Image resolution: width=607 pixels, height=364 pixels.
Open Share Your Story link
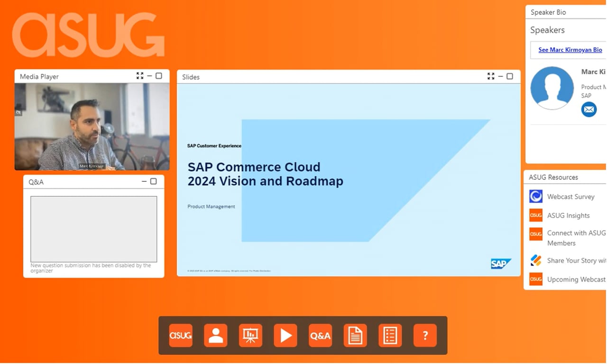tap(576, 261)
